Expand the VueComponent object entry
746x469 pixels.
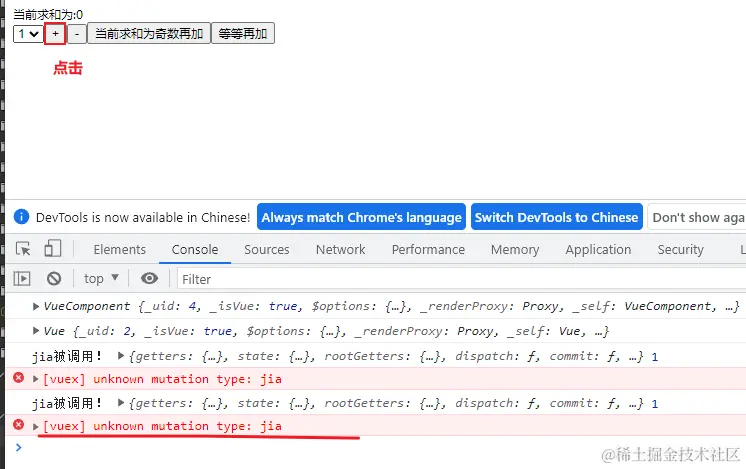36,306
